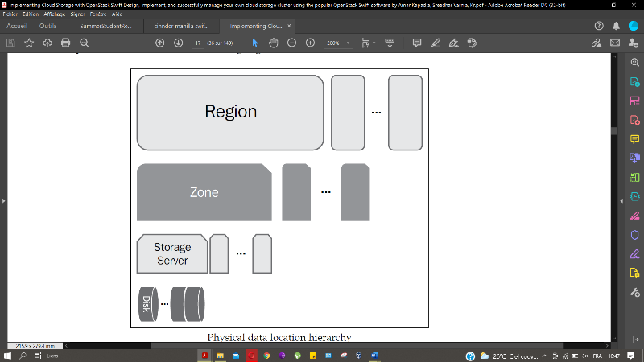Switch to the SummerStudentRe... tab
Image resolution: width=644 pixels, height=362 pixels.
(105, 26)
